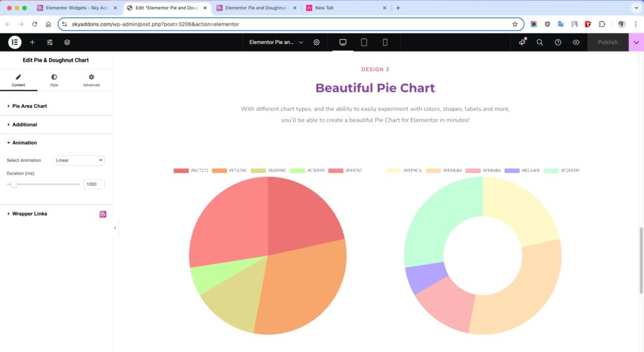644x352 pixels.
Task: Adjust the Duration slider handle
Action: click(14, 185)
